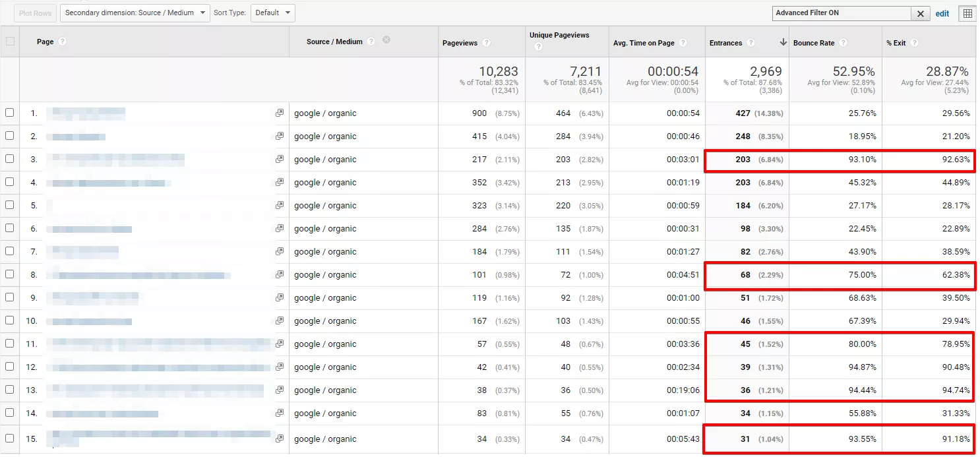The width and height of the screenshot is (980, 457).
Task: Open row 14 page in new window icon
Action: 280,413
